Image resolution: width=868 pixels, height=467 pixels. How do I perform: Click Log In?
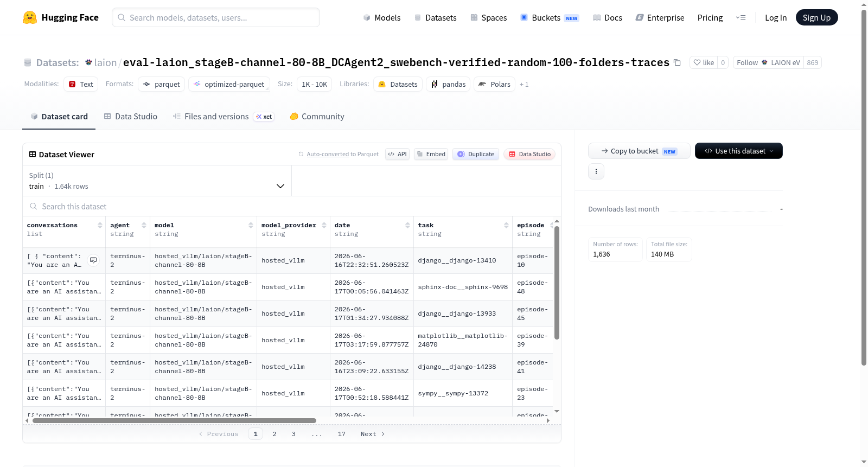click(776, 17)
